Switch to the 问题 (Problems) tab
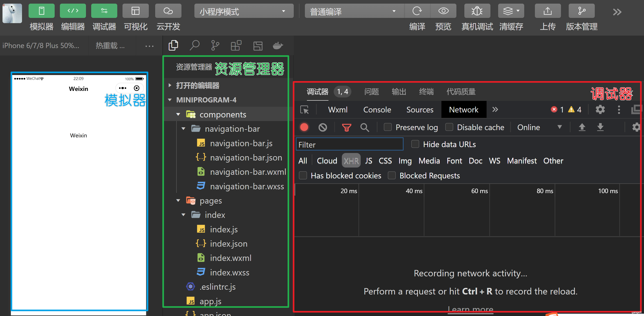Screen dimensions: 644x316 tap(372, 92)
